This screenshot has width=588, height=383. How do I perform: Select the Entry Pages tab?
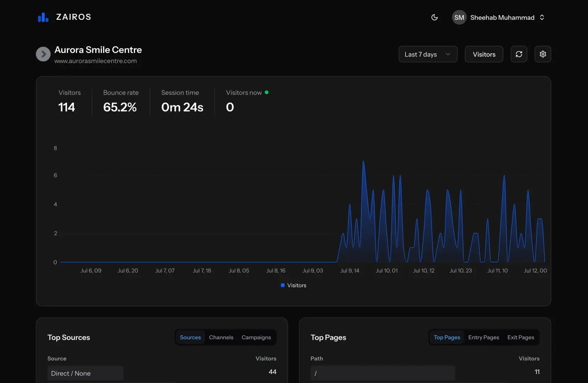[x=483, y=337]
